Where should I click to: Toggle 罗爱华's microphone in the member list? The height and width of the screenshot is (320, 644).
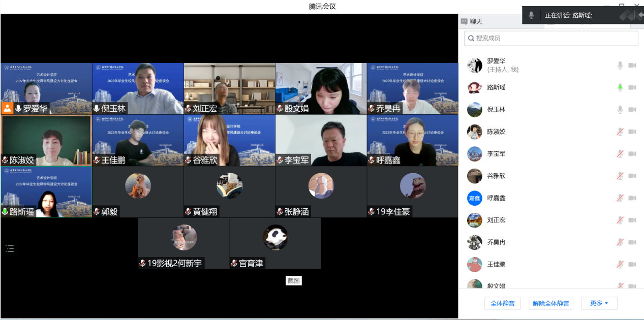coord(620,65)
